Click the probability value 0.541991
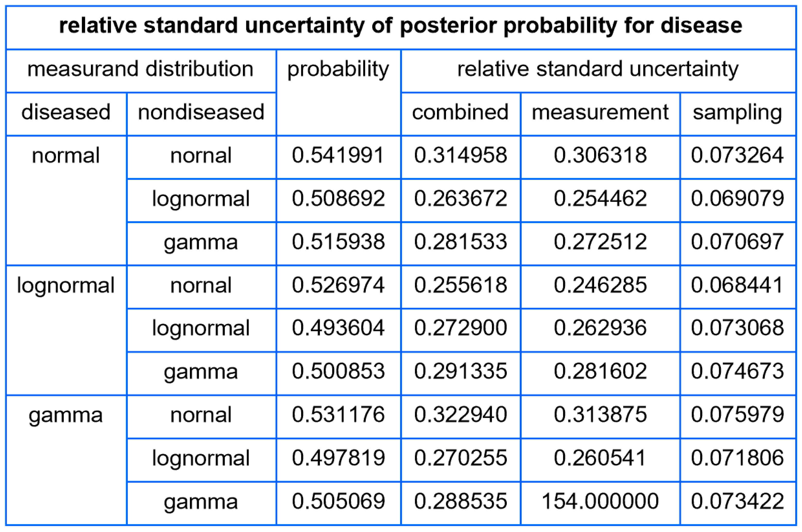Image resolution: width=802 pixels, height=532 pixels. [x=338, y=155]
